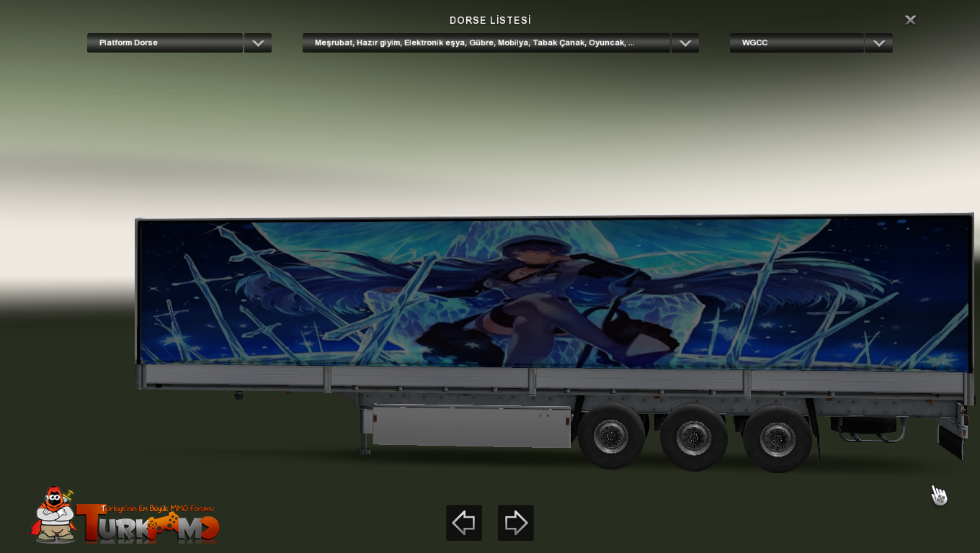This screenshot has width=980, height=553.
Task: Close the Dorse Listesi window
Action: pyautogui.click(x=910, y=20)
